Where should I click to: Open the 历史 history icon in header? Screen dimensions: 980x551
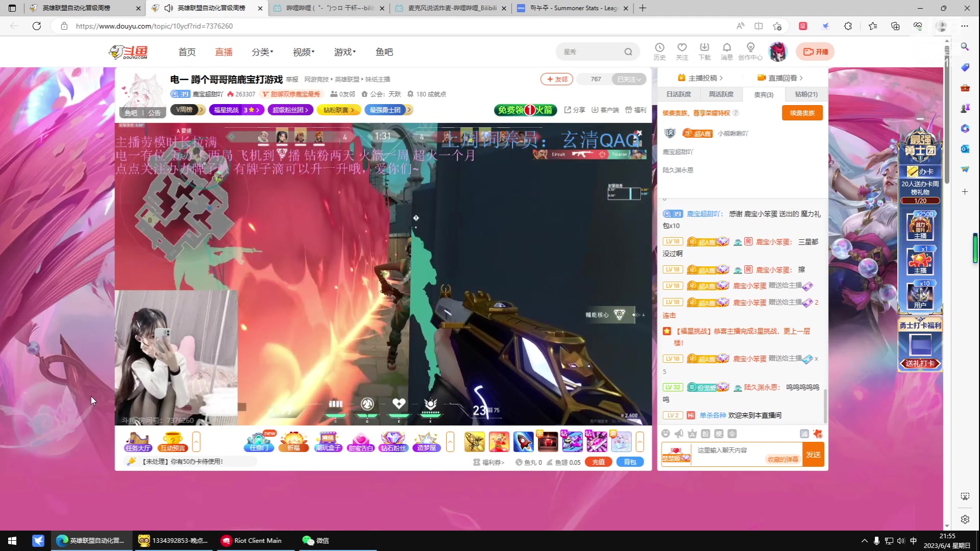(659, 52)
